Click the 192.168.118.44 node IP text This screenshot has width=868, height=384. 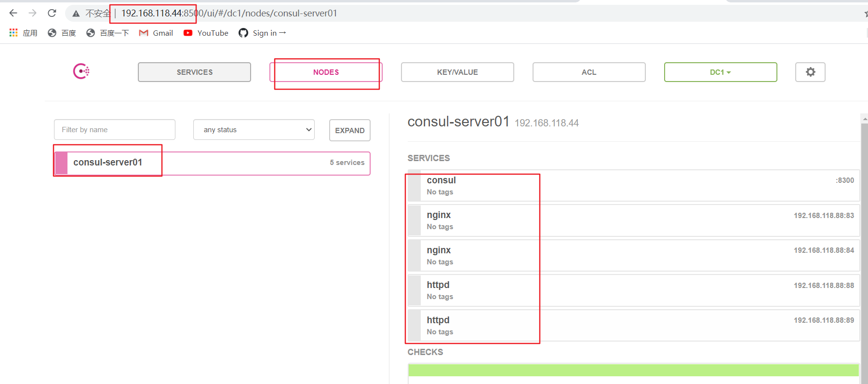547,123
